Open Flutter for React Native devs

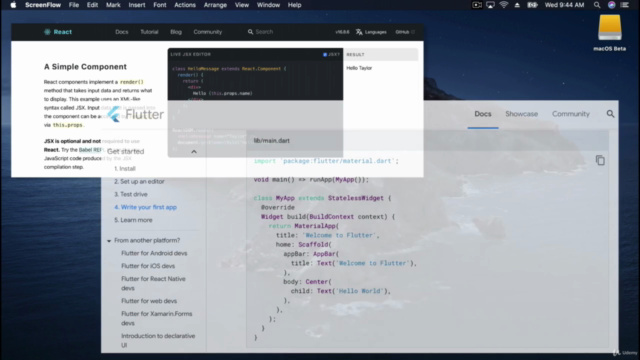tap(153, 283)
